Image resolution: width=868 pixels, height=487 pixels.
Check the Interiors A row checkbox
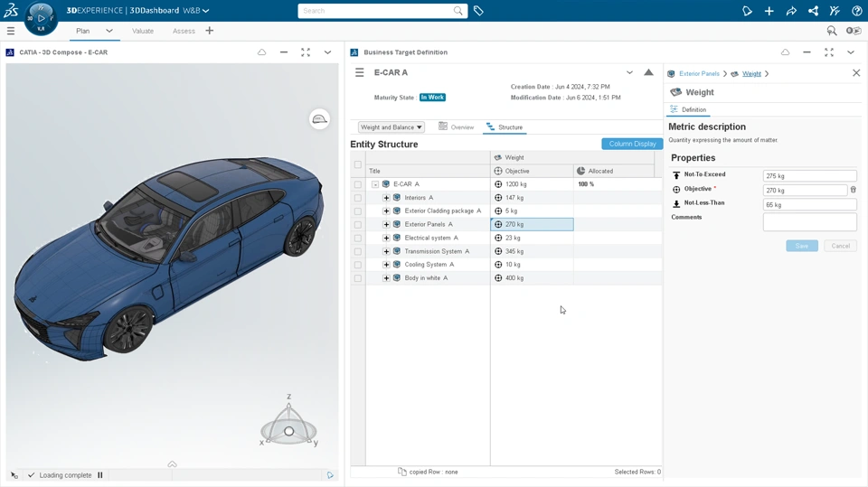tap(358, 198)
